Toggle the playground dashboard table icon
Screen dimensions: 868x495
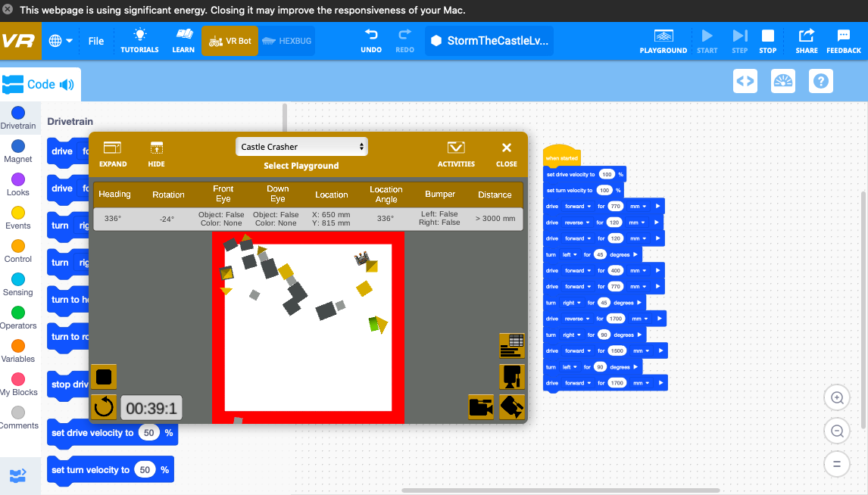pos(512,345)
